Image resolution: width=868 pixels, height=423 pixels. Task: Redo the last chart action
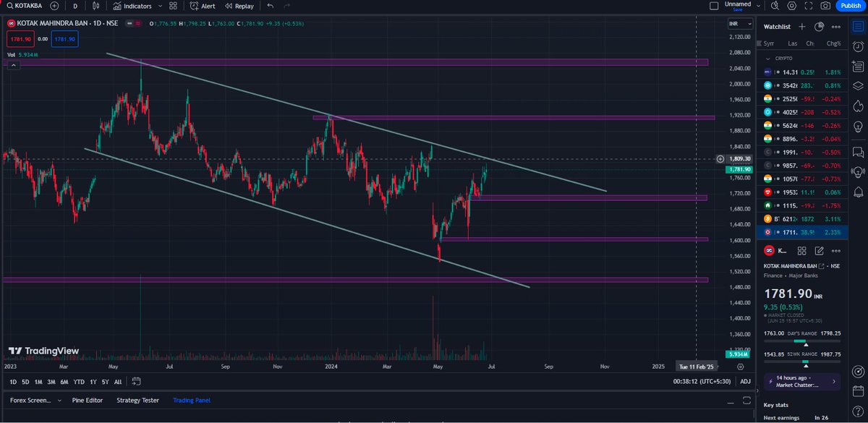[288, 6]
